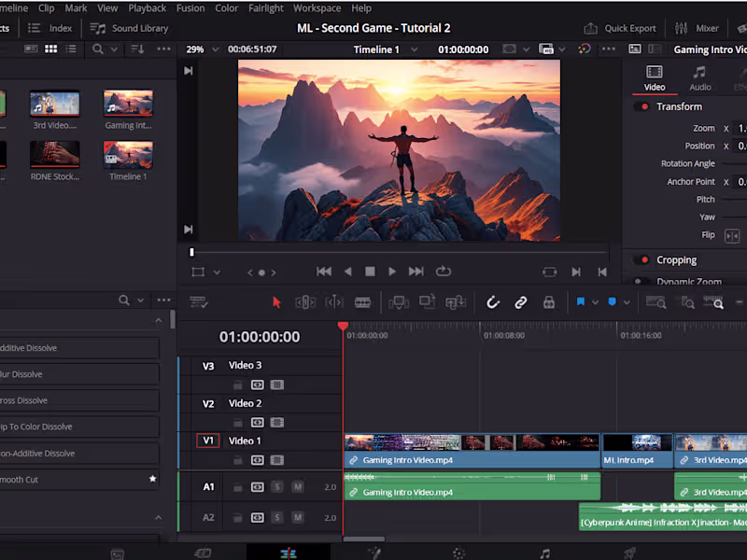747x560 pixels.
Task: Switch media pool to list view
Action: 71,49
